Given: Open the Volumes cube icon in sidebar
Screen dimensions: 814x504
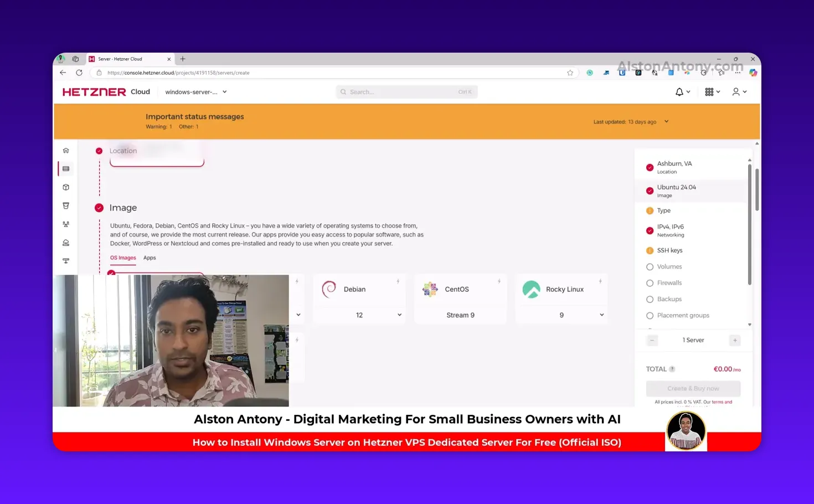Looking at the screenshot, I should click(66, 187).
